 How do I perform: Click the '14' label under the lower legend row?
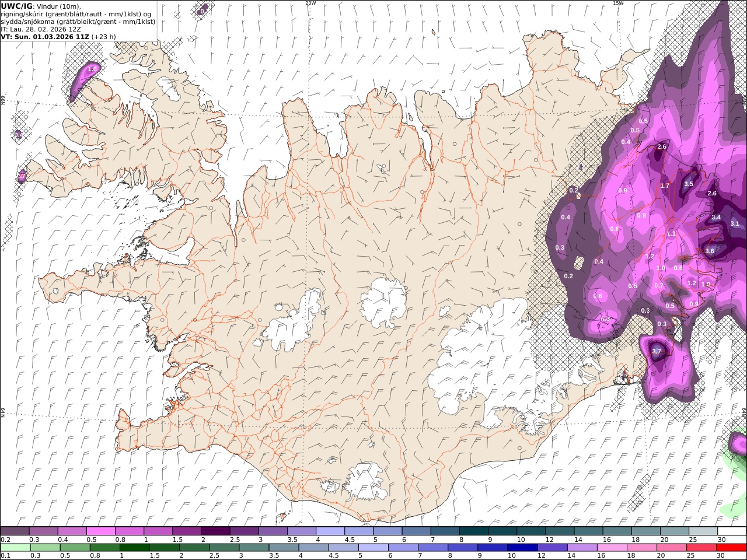coord(574,556)
